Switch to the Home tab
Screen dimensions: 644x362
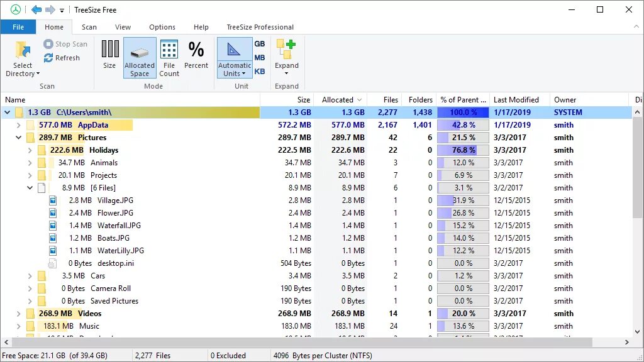(x=54, y=27)
